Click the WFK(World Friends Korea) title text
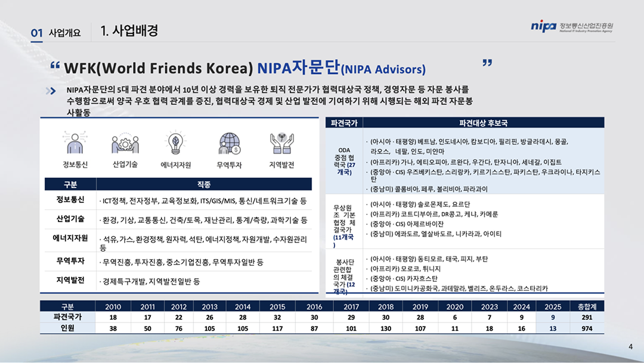The image size is (644, 363). [159, 66]
